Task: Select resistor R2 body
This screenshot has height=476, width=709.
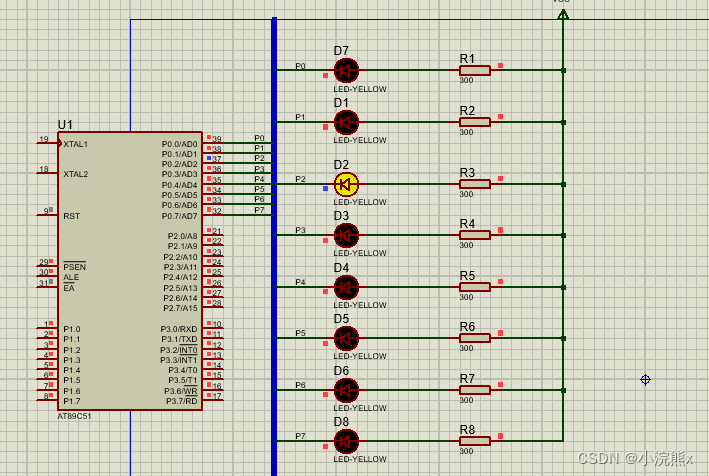Action: coord(475,122)
